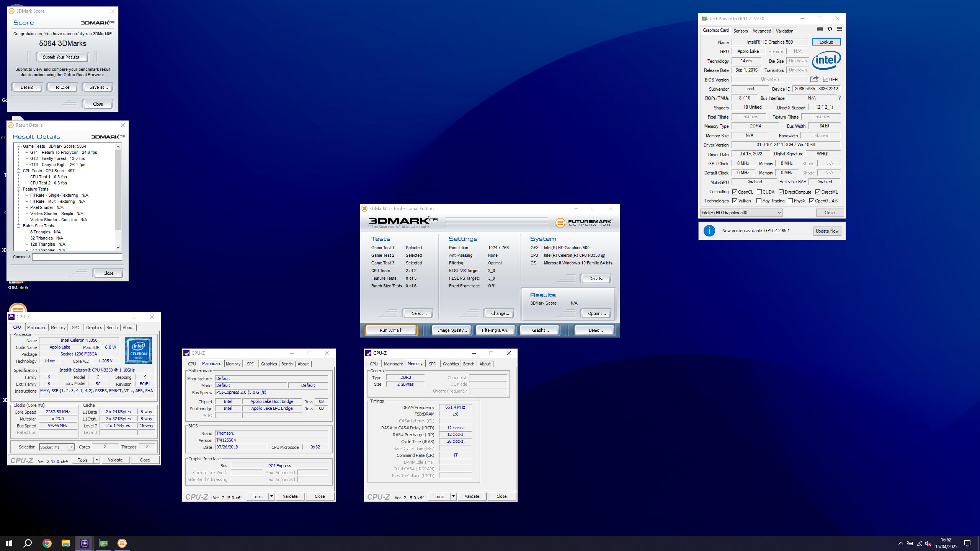Click Result Details scrollbar up arrow

point(118,147)
